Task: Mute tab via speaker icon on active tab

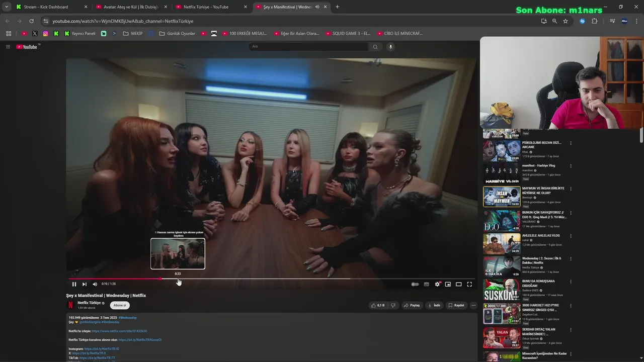Action: pos(317,7)
